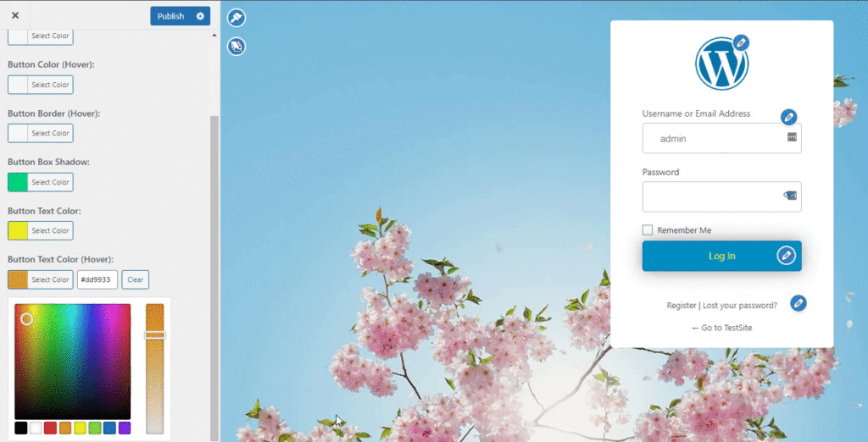Follow the Go to TestSite link
Viewport: 868px width, 442px height.
tap(722, 328)
